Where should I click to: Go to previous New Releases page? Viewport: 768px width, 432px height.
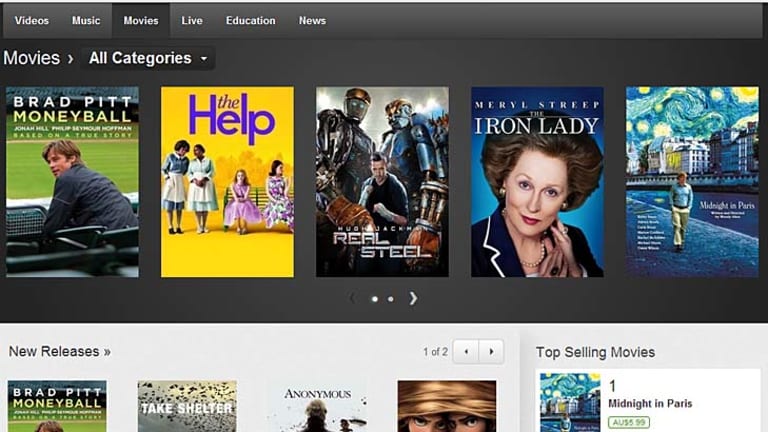click(x=466, y=352)
